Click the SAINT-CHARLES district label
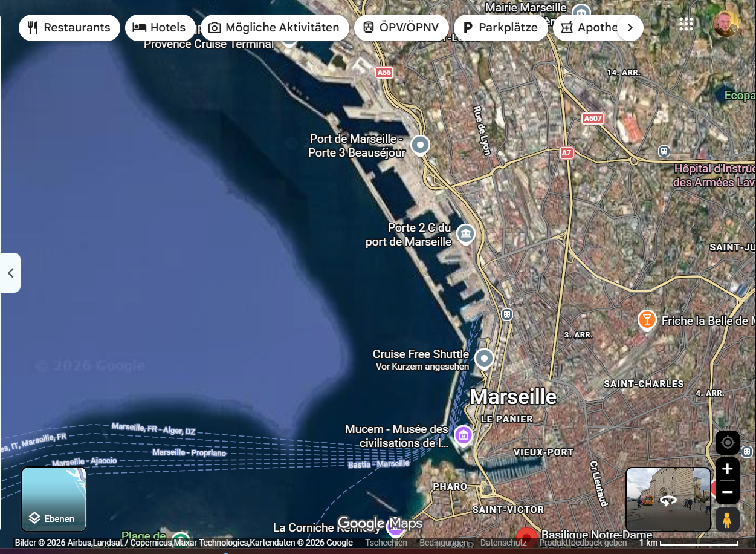The image size is (756, 554). 644,383
